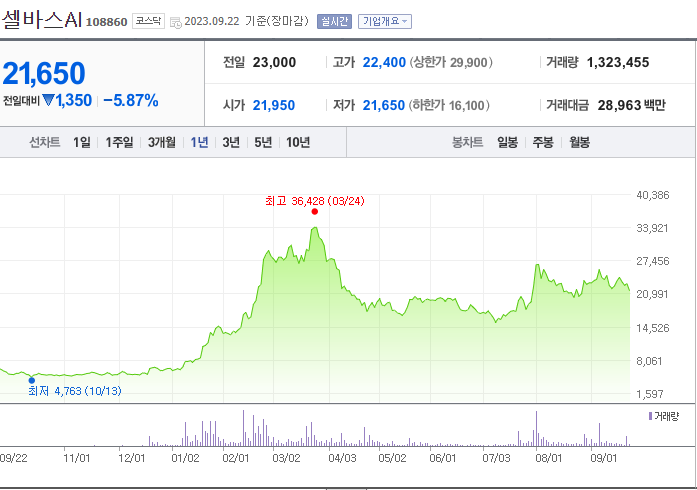
Task: Click the blue 최저 4,763 marker dot
Action: 32,380
